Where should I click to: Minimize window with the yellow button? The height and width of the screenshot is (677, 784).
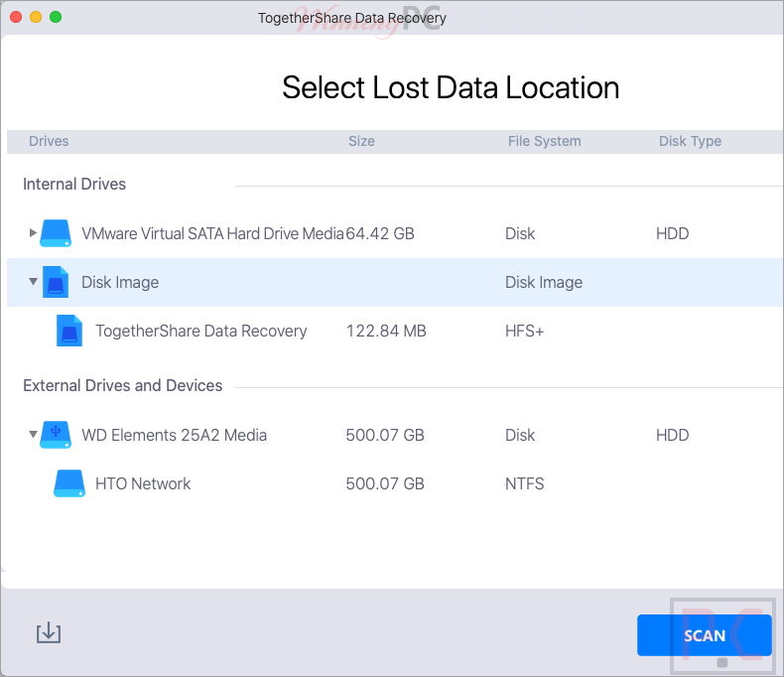[x=36, y=17]
